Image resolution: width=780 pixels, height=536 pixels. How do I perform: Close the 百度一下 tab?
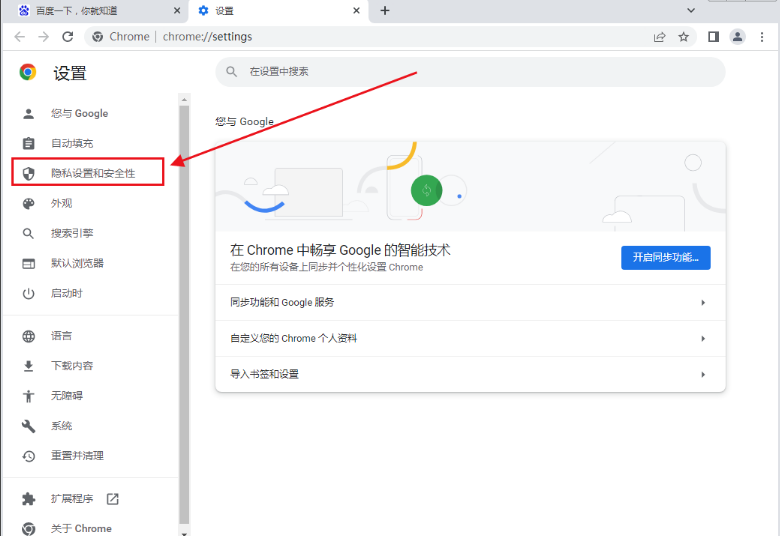point(177,10)
